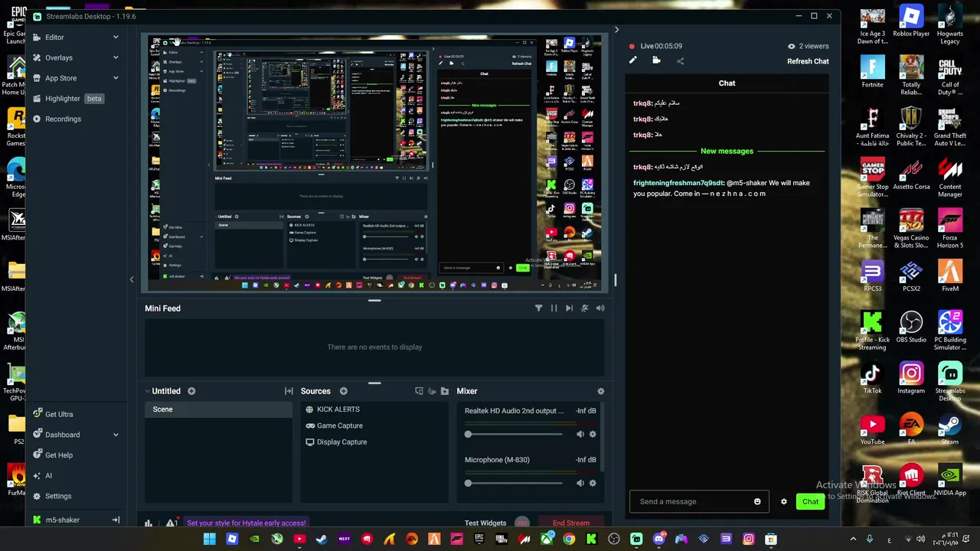Open the AI sidebar item
Image resolution: width=980 pixels, height=551 pixels.
click(x=48, y=475)
